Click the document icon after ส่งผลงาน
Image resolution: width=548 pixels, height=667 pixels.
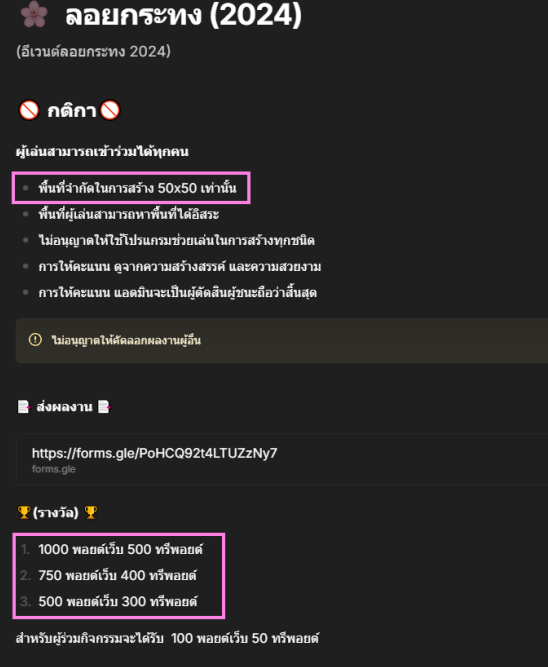tap(104, 407)
